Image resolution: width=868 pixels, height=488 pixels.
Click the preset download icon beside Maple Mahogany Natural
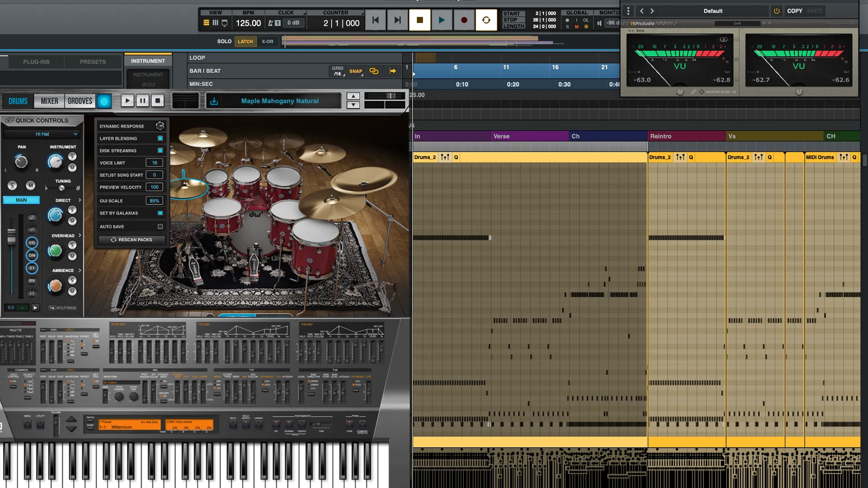213,101
